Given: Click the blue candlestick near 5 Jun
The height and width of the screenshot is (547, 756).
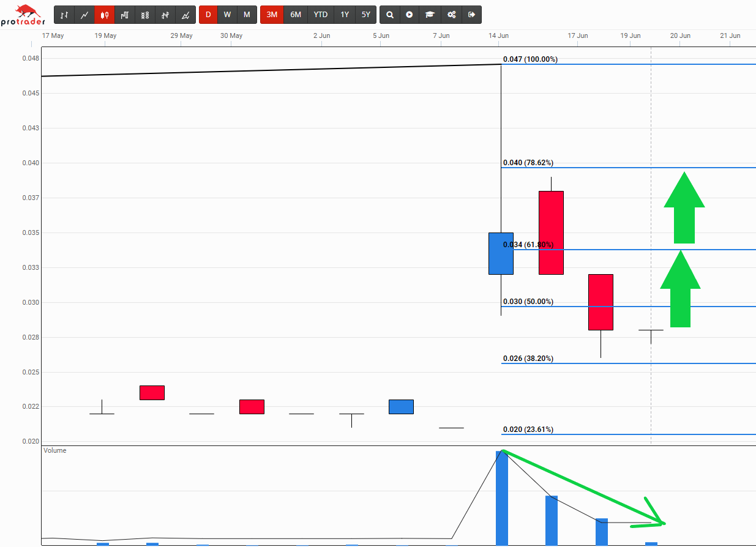Looking at the screenshot, I should pyautogui.click(x=401, y=407).
